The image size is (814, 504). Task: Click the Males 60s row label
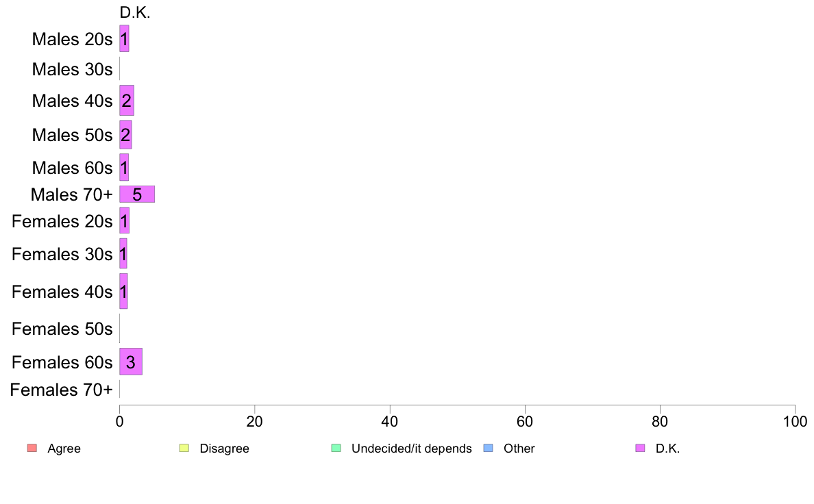pyautogui.click(x=72, y=168)
